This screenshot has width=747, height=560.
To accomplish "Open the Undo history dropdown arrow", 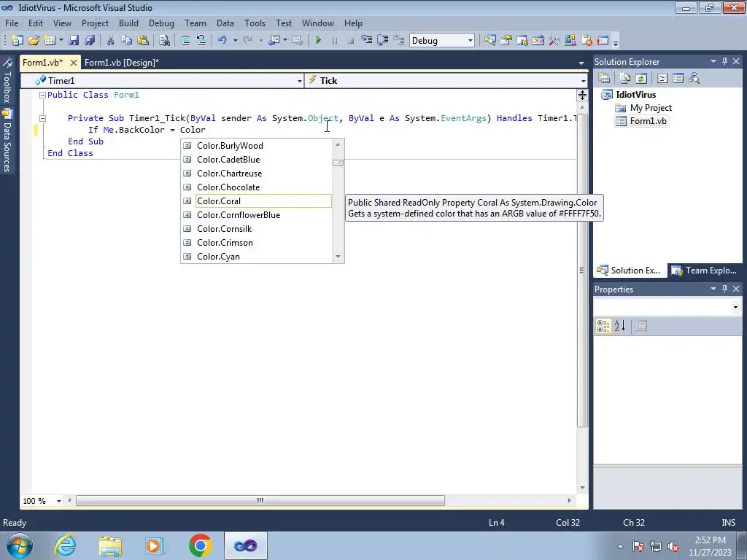I will (x=236, y=41).
